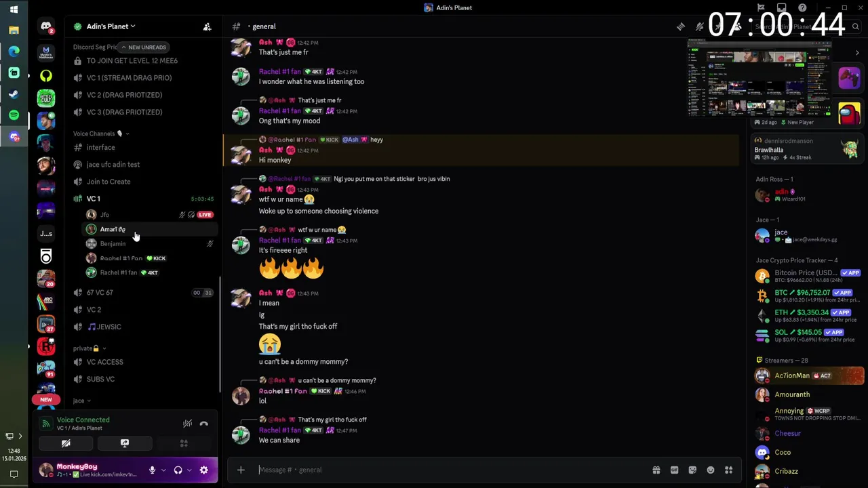Join the 67 VC 67 voice channel
Screen dimensions: 868x488
[100, 293]
